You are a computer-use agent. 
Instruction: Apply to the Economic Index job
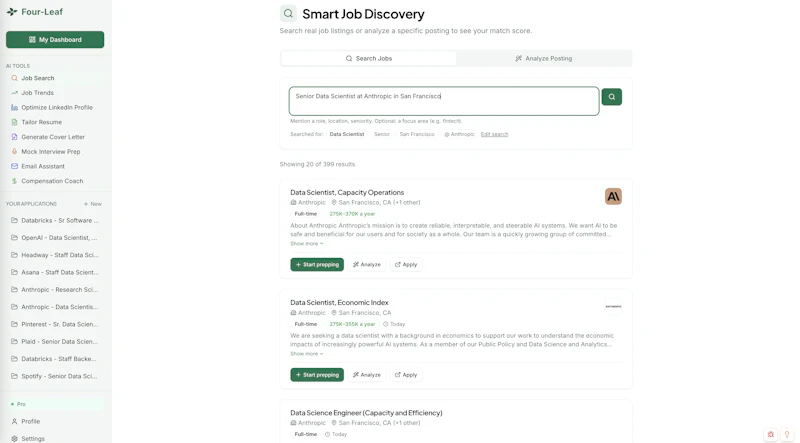coord(406,375)
